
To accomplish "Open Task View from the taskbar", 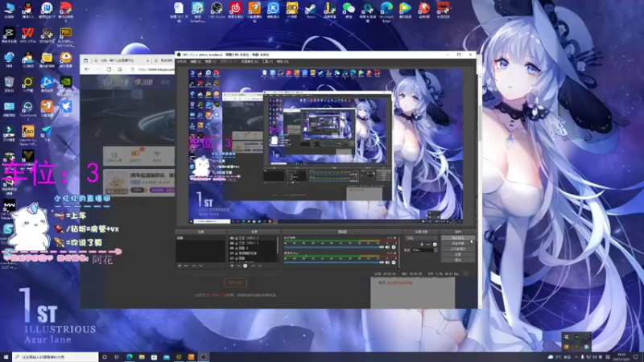I will pos(117,357).
